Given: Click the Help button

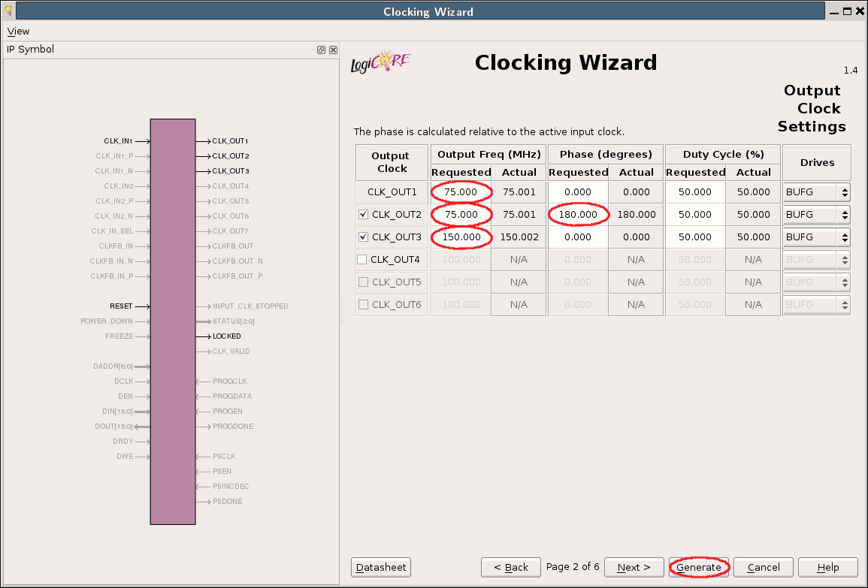Looking at the screenshot, I should [x=827, y=567].
